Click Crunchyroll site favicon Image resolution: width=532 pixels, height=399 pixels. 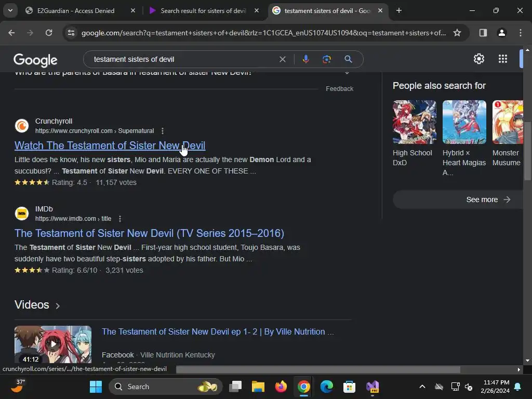coord(22,126)
